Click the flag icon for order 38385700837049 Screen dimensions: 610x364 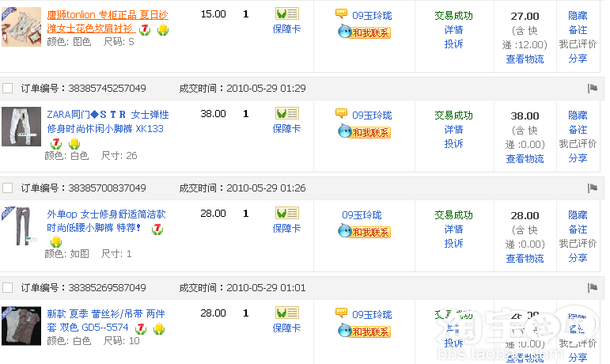click(x=592, y=188)
